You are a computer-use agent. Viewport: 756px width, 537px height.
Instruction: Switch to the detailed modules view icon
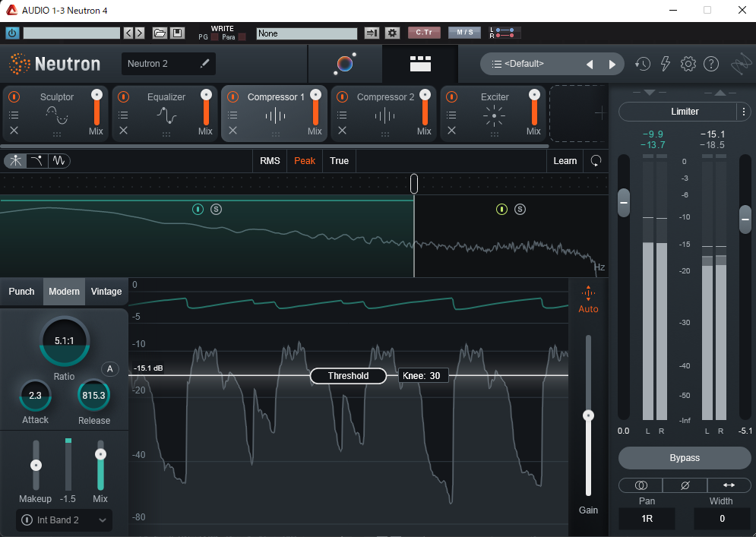tap(420, 64)
